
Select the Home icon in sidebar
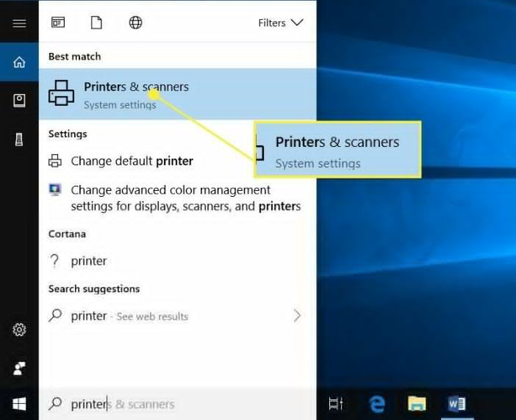pos(19,62)
